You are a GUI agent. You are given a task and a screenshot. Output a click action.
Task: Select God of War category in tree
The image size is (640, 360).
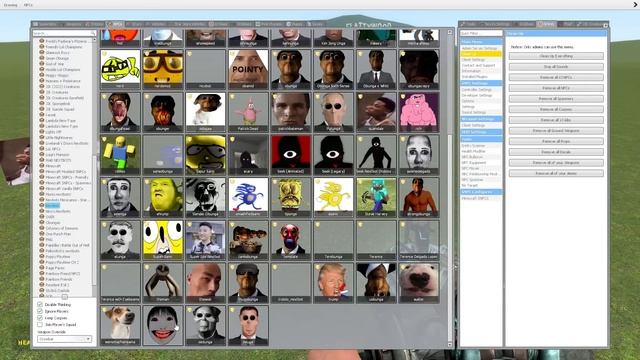click(x=54, y=64)
